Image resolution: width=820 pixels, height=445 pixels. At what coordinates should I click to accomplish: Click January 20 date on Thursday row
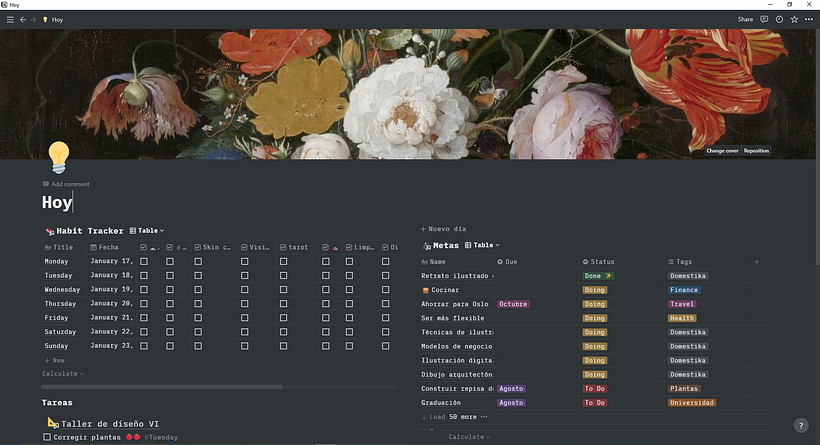pos(111,304)
